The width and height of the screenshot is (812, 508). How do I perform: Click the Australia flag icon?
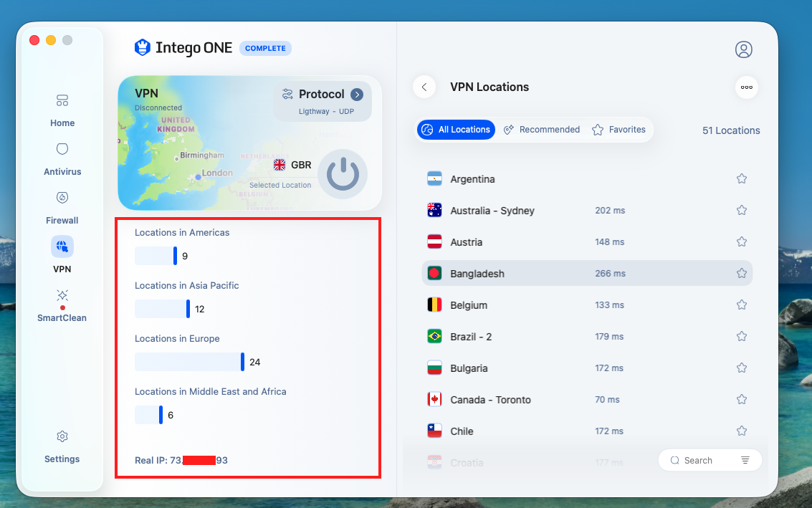[434, 210]
